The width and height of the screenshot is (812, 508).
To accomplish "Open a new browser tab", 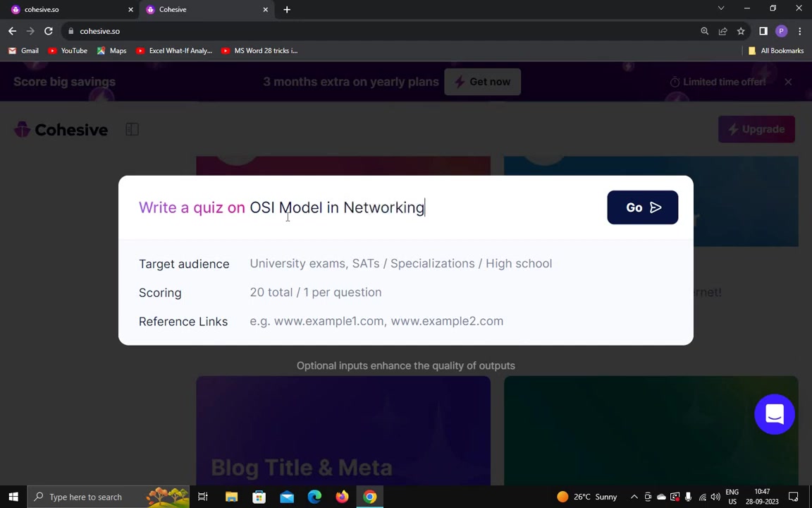I will 287,9.
